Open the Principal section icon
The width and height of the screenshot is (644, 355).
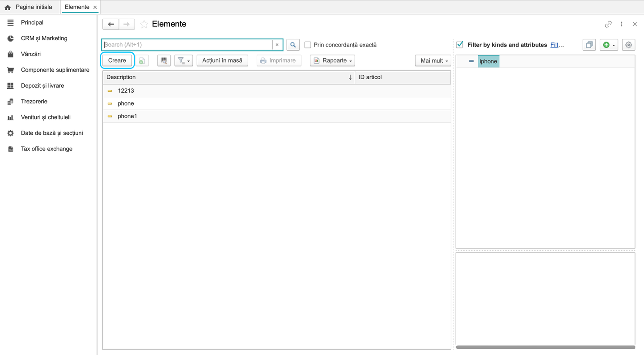[x=10, y=22]
